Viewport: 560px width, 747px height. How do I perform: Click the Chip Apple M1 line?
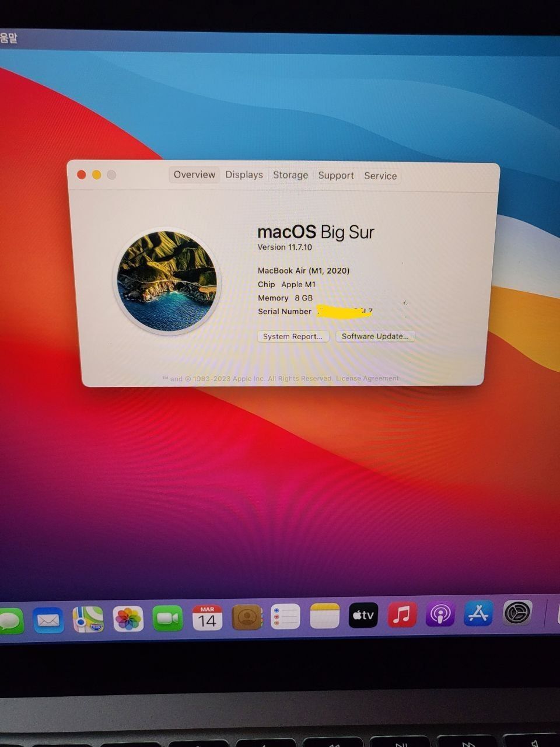coord(286,284)
